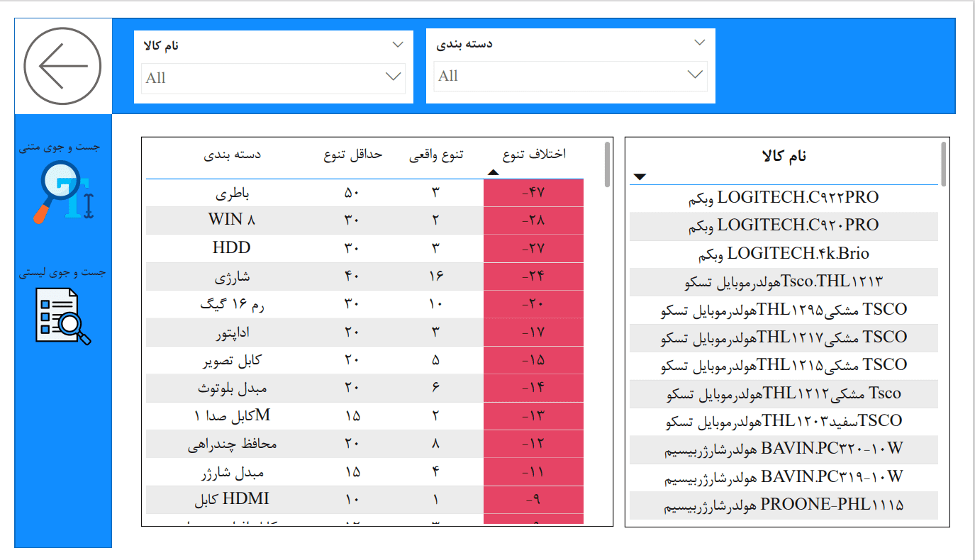Select TSCO THL۱۲۱۷ مشکی holder row
Screen dimensions: 975x560
click(x=784, y=337)
